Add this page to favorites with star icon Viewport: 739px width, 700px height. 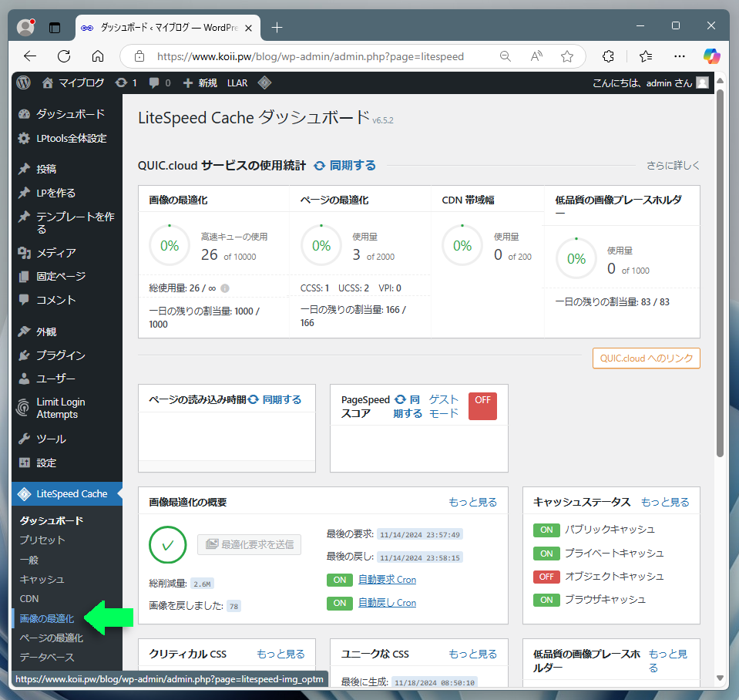567,56
